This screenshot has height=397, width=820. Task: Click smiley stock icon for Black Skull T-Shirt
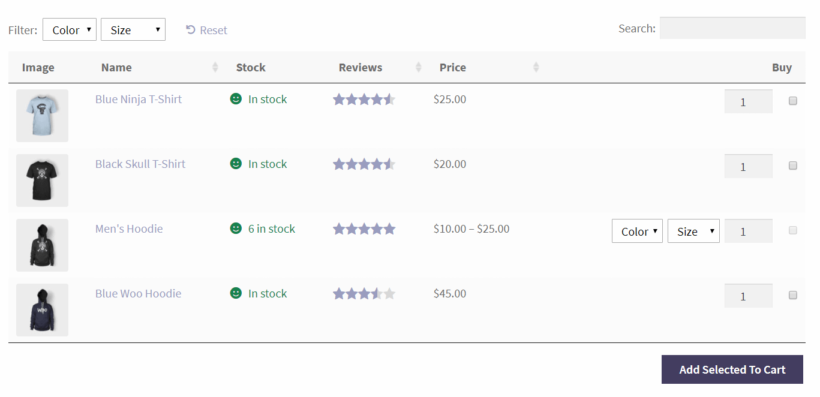pyautogui.click(x=236, y=163)
